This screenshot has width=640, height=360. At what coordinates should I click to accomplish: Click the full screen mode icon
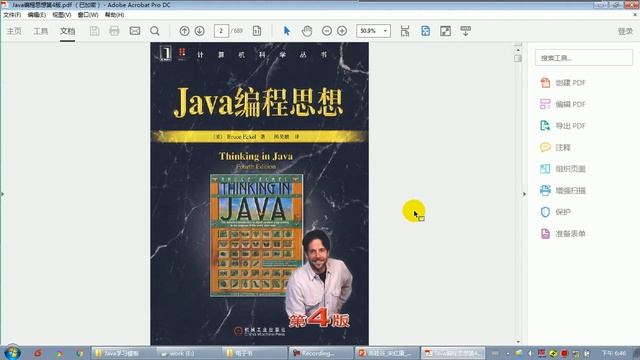pos(445,31)
